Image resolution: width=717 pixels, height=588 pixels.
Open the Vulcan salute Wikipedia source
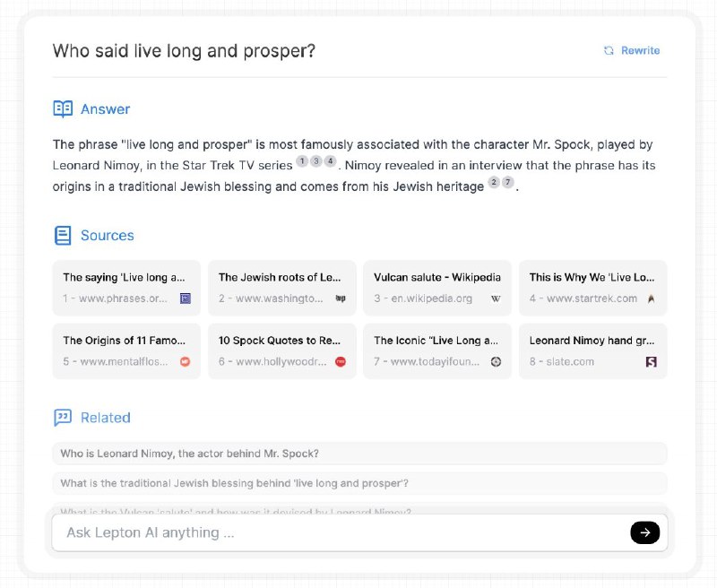(436, 288)
